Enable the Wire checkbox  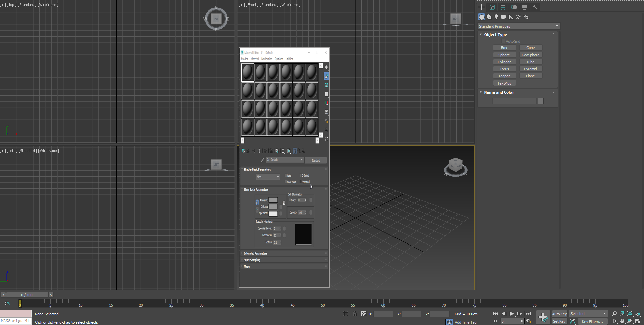[286, 175]
